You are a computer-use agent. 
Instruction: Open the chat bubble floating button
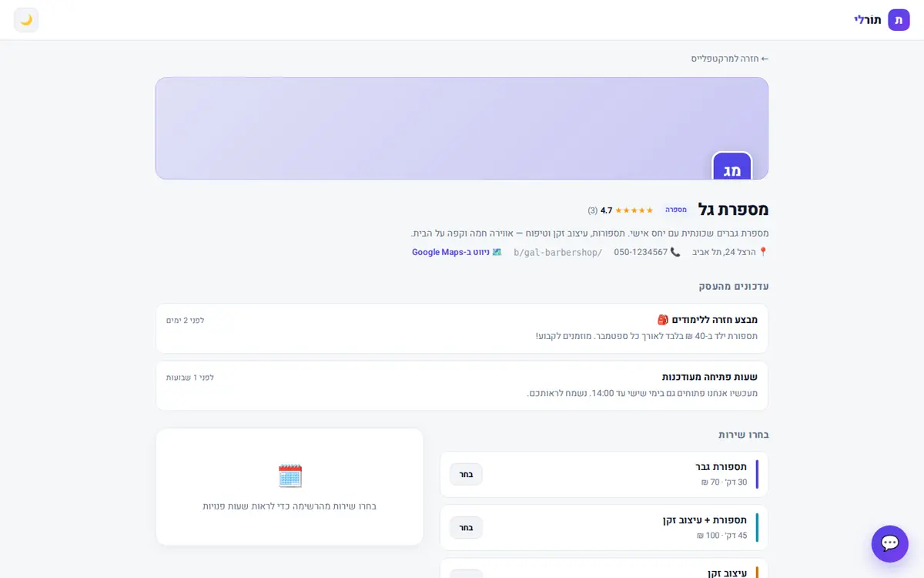tap(889, 543)
